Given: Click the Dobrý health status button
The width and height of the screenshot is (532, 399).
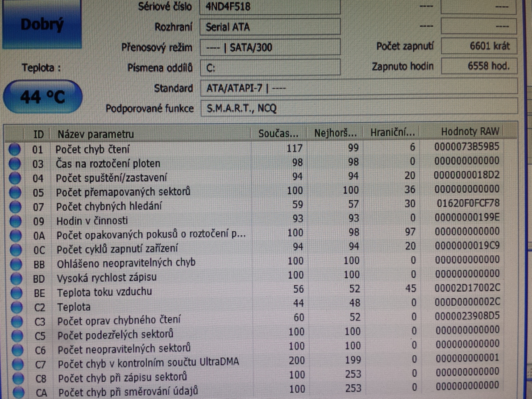Looking at the screenshot, I should pyautogui.click(x=42, y=24).
